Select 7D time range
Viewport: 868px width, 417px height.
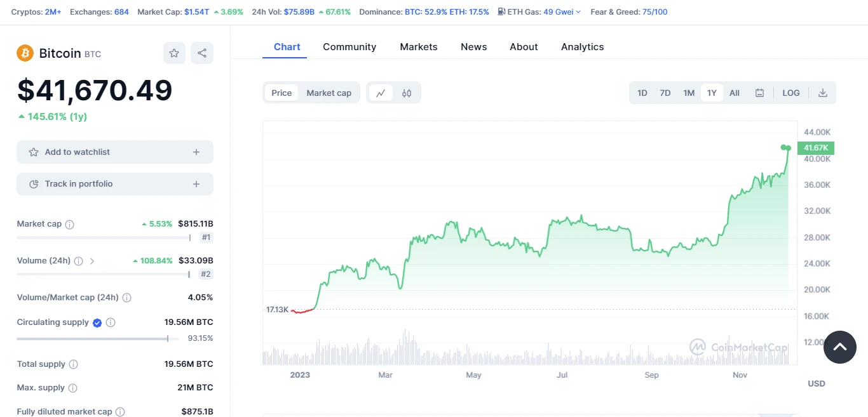pos(665,93)
